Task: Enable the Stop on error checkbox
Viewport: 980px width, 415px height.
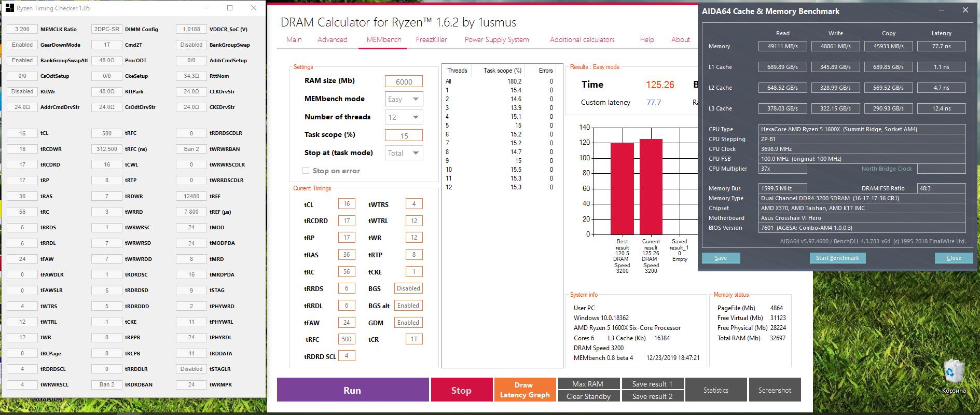Action: coord(306,171)
